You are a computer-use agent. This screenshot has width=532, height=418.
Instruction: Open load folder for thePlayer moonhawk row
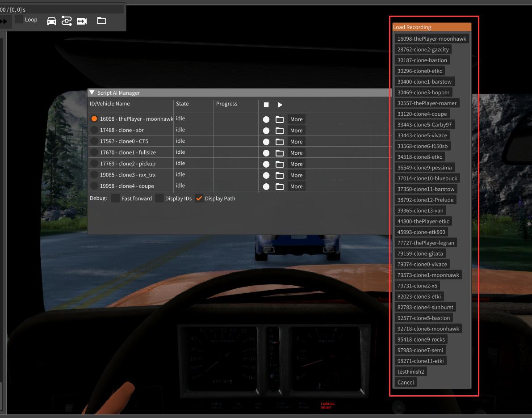[280, 119]
